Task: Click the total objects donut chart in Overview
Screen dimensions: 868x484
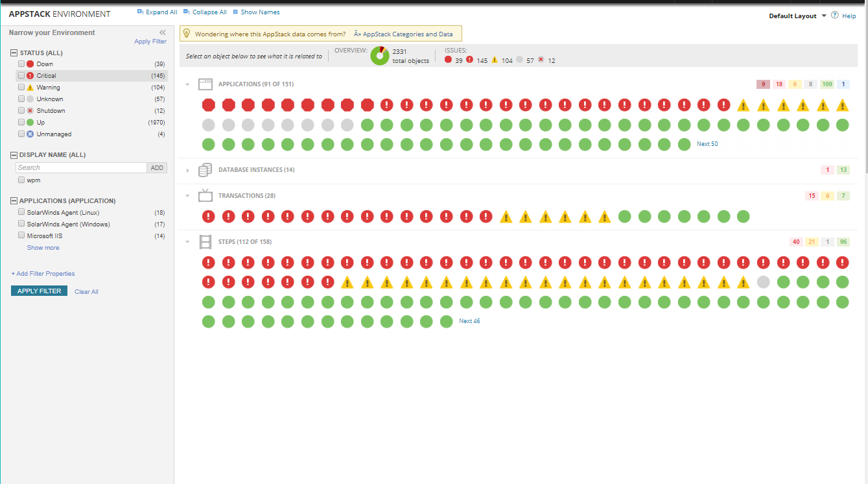Action: (379, 56)
